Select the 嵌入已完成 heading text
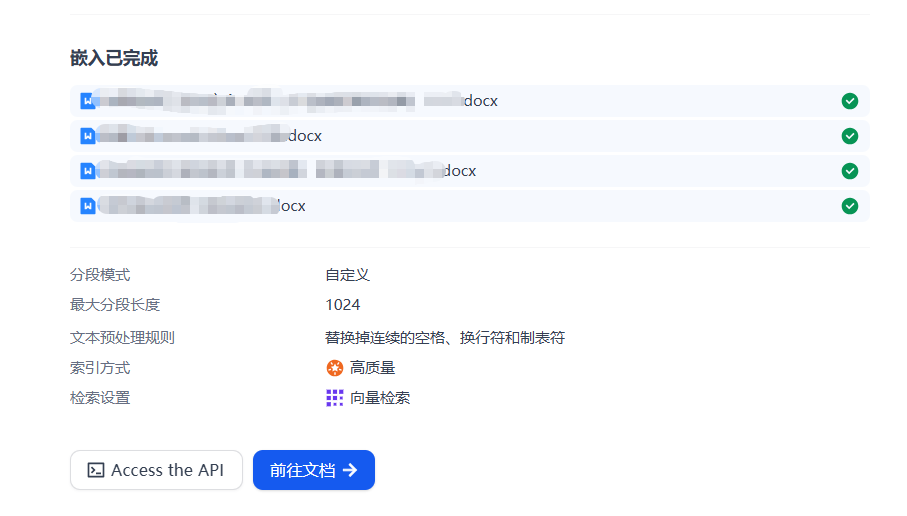 [114, 58]
